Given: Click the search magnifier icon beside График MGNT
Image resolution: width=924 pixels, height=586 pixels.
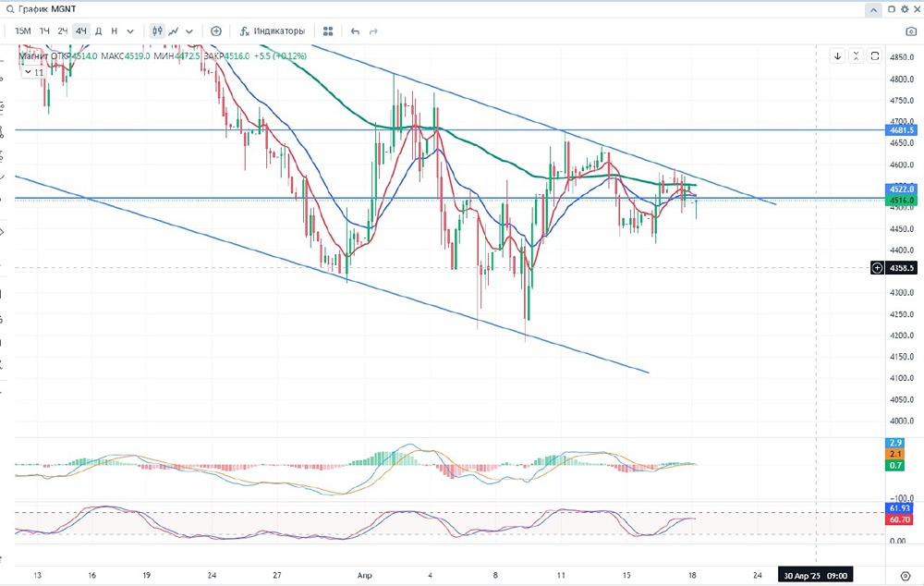Looking at the screenshot, I should (x=10, y=9).
